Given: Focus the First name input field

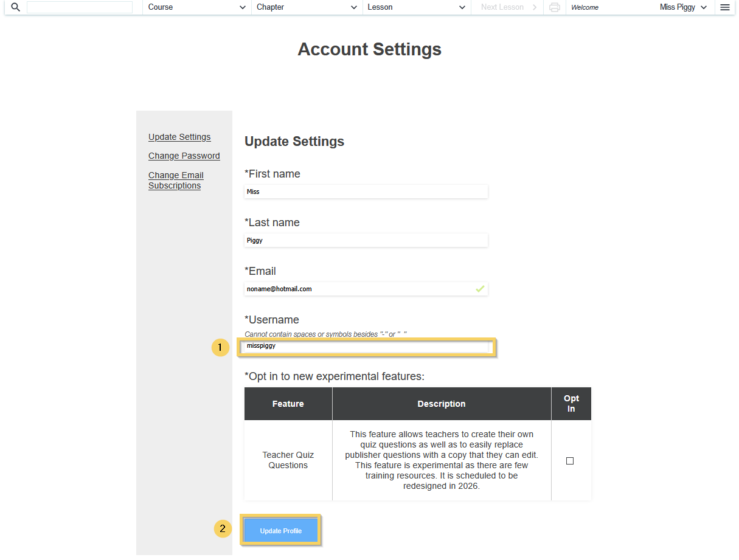Looking at the screenshot, I should (x=366, y=192).
